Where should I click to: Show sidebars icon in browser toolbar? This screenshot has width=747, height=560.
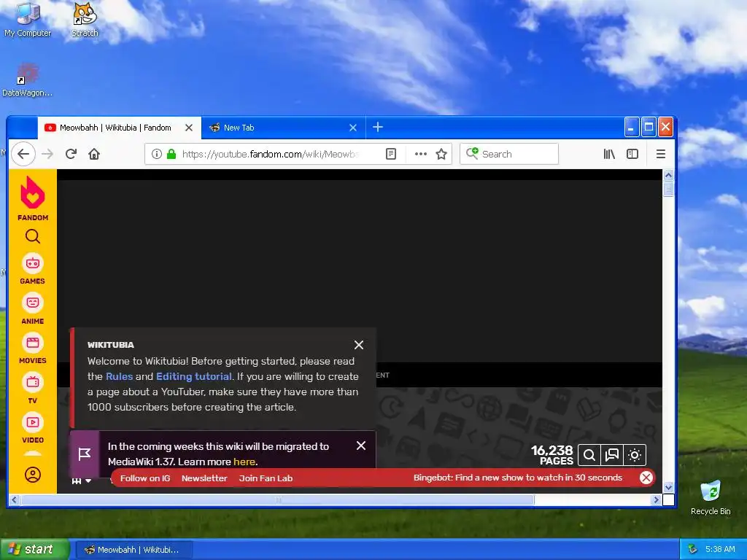coord(632,154)
